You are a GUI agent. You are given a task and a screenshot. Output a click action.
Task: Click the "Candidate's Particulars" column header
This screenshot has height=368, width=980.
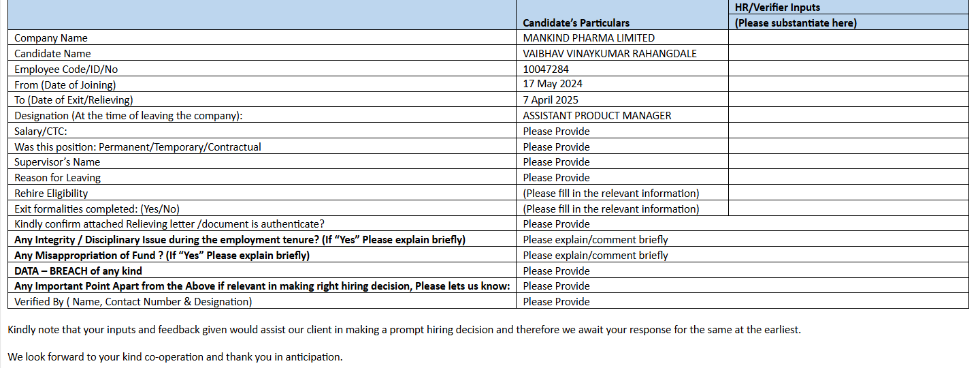(576, 23)
